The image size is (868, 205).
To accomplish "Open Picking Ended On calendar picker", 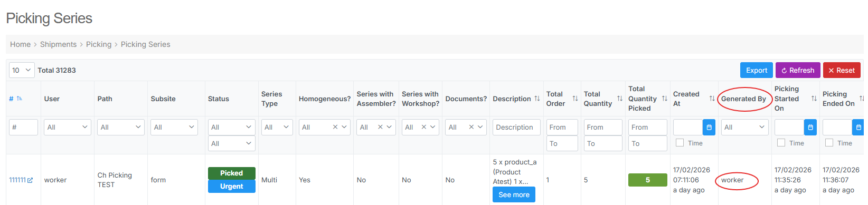I will tap(858, 127).
